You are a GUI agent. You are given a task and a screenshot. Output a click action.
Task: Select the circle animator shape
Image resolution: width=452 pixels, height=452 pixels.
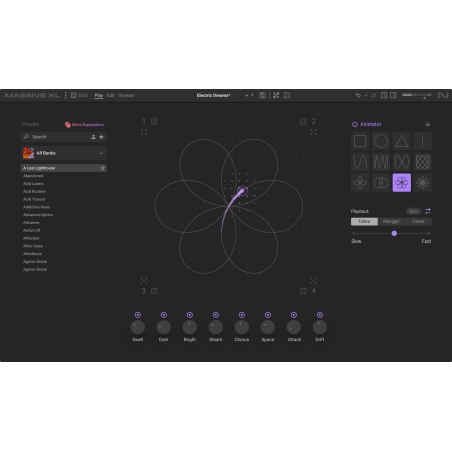coord(381,141)
